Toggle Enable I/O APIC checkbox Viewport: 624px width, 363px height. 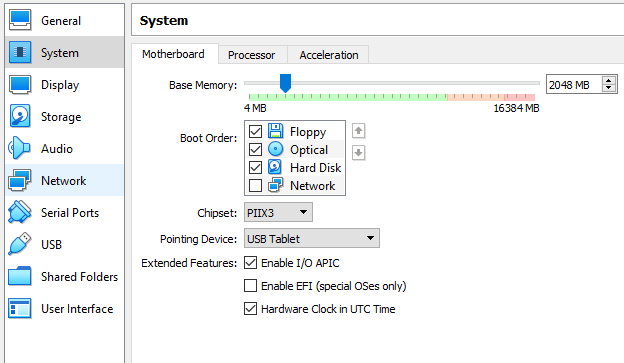pyautogui.click(x=250, y=263)
